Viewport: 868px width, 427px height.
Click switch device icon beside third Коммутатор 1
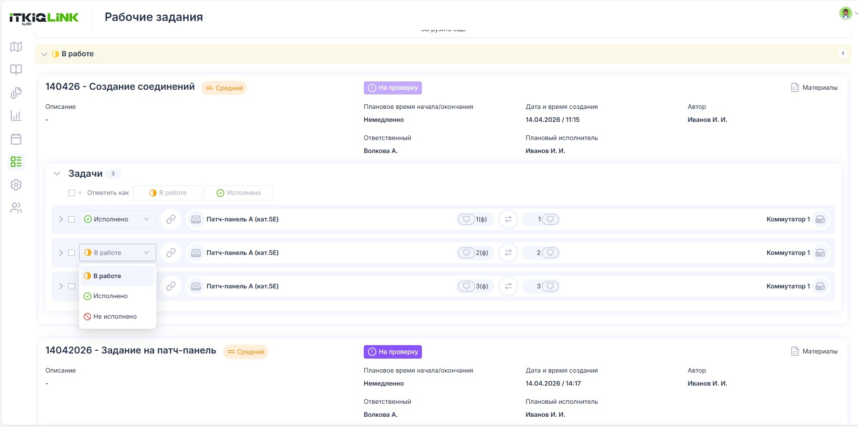820,286
